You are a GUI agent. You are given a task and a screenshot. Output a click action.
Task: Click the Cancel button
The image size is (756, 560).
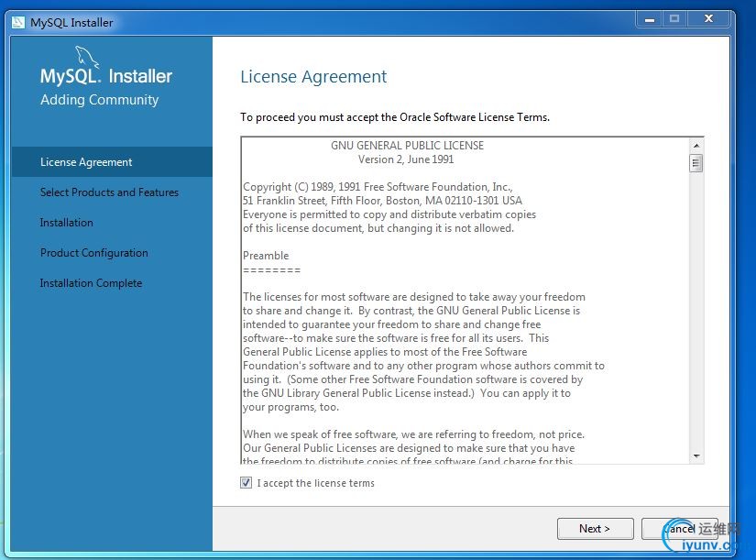pyautogui.click(x=680, y=529)
